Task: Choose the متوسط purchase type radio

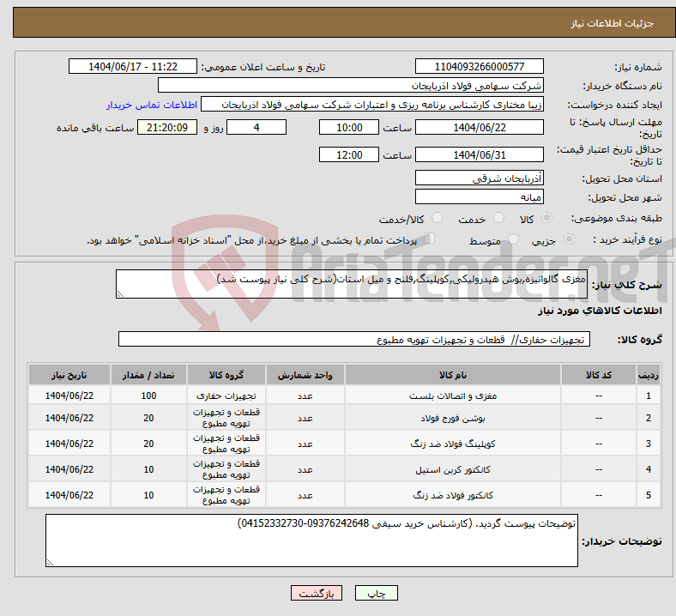Action: (514, 240)
